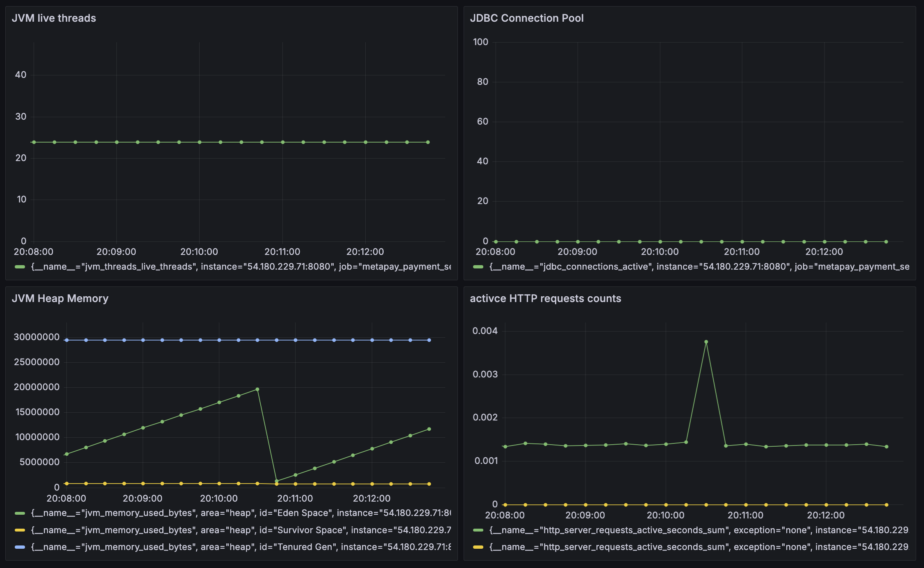Click the yellow Survivor Space legend color swatch
Screen dimensions: 924x568
20,530
